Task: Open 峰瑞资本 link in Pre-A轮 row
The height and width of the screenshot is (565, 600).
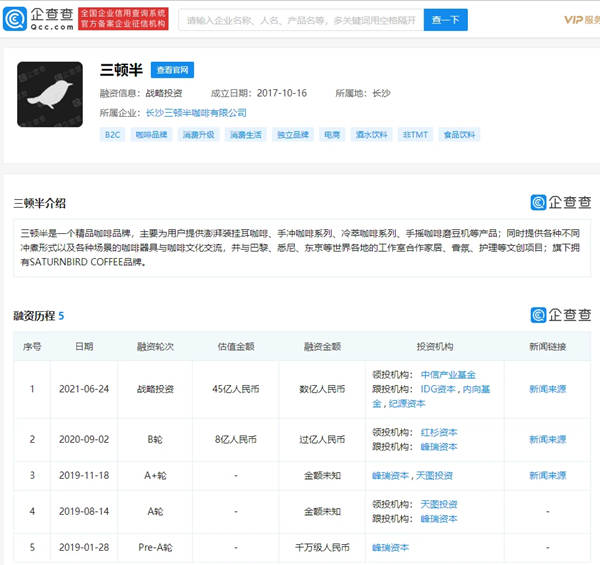Action: click(390, 547)
